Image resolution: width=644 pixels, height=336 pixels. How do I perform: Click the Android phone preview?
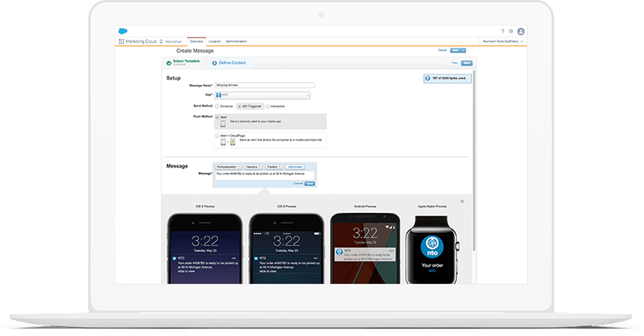pyautogui.click(x=365, y=249)
